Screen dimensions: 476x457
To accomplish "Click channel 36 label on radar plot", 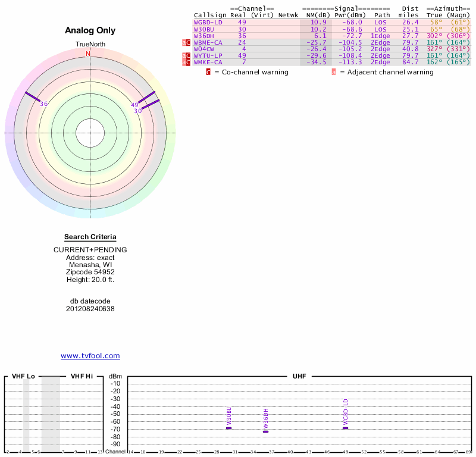I will [x=43, y=104].
